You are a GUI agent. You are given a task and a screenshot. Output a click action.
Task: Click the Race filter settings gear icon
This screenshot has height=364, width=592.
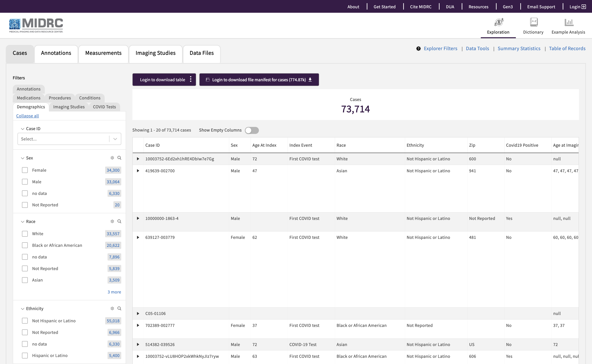(112, 221)
